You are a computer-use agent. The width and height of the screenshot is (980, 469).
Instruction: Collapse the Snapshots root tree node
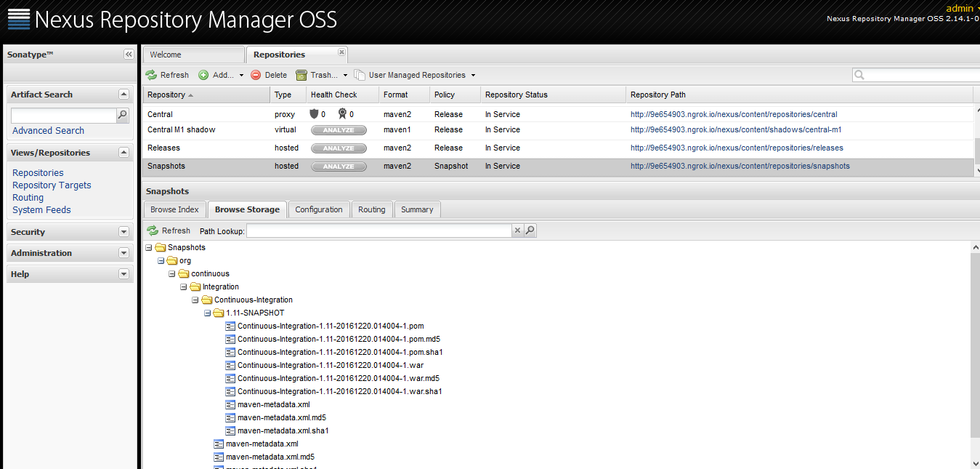[149, 248]
